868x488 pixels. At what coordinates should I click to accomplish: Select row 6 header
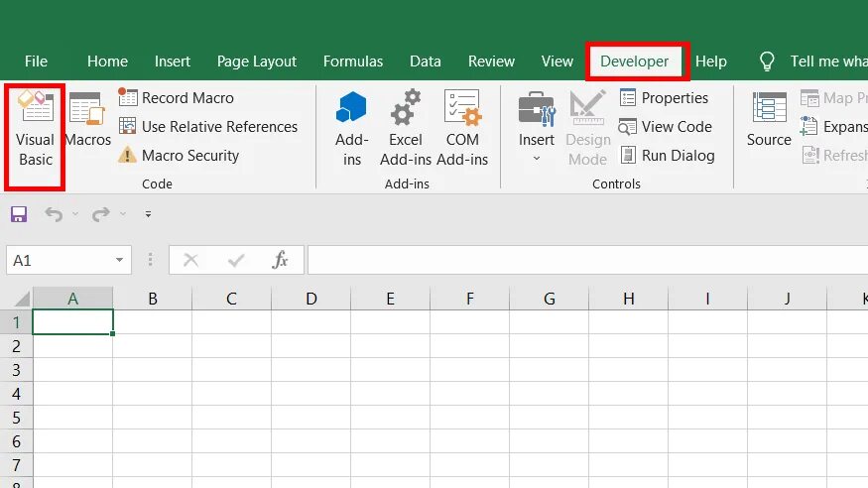point(16,441)
